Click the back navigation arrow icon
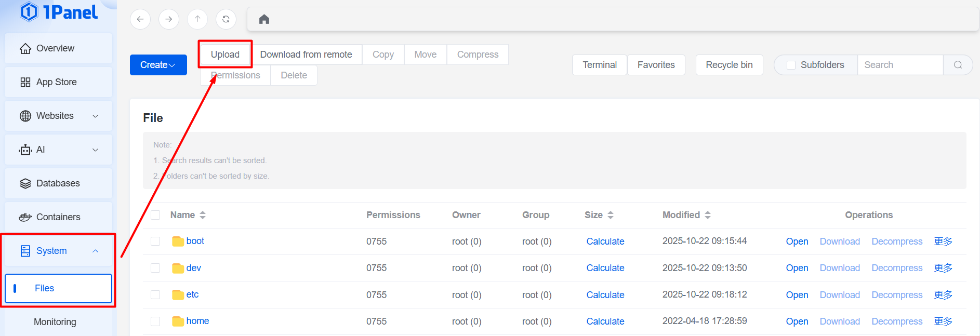 click(x=140, y=19)
